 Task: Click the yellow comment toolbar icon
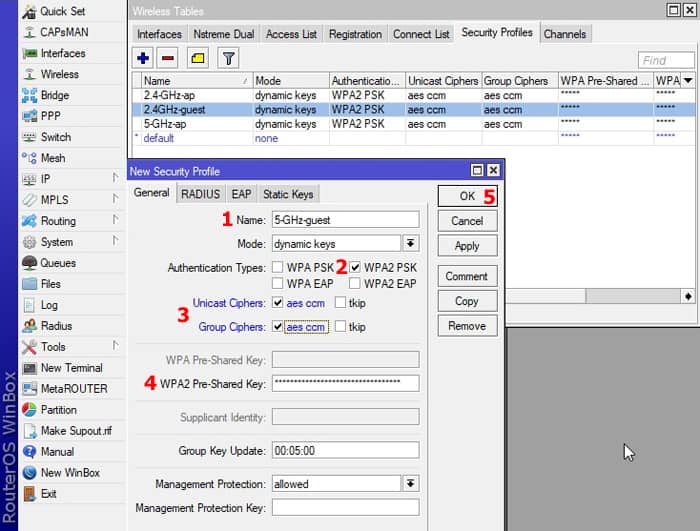pos(198,58)
